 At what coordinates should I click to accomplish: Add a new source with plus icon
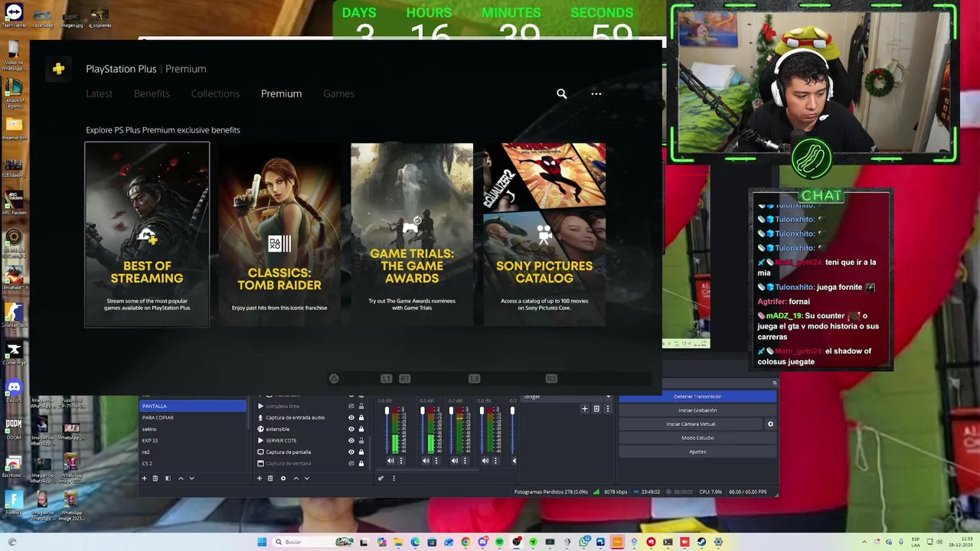coord(260,478)
